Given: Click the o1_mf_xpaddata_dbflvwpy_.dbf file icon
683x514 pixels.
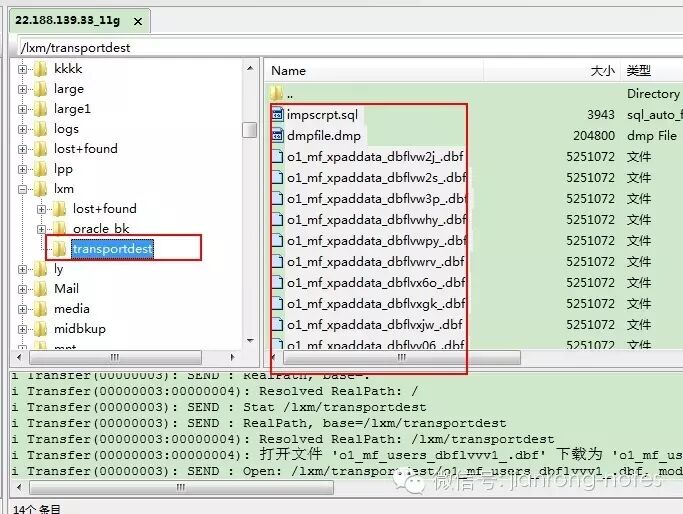Looking at the screenshot, I should pos(277,240).
